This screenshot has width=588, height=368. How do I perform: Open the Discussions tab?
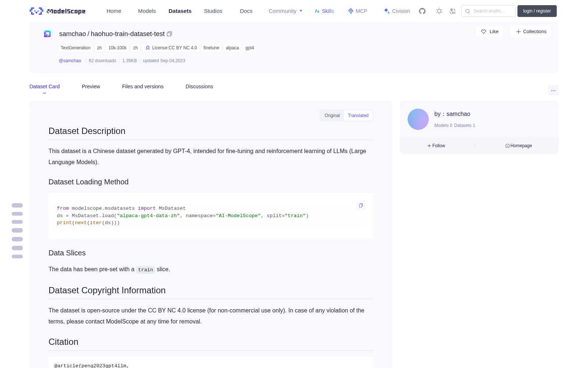(x=199, y=86)
